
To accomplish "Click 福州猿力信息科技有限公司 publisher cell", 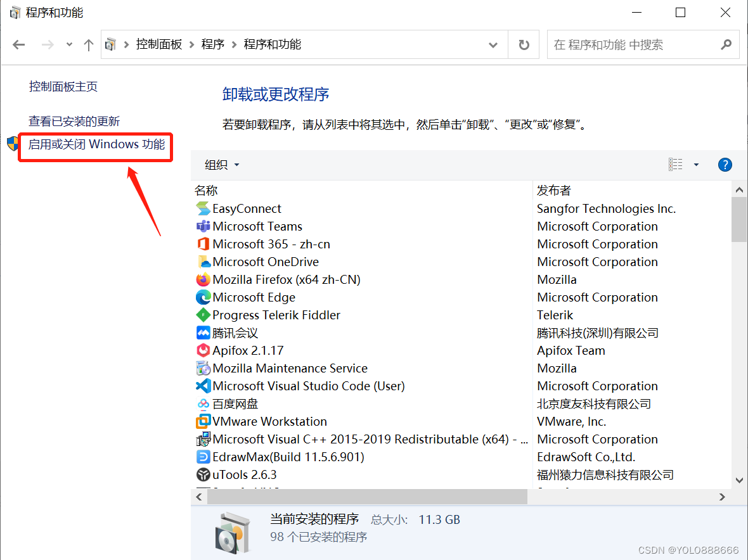I will [605, 474].
